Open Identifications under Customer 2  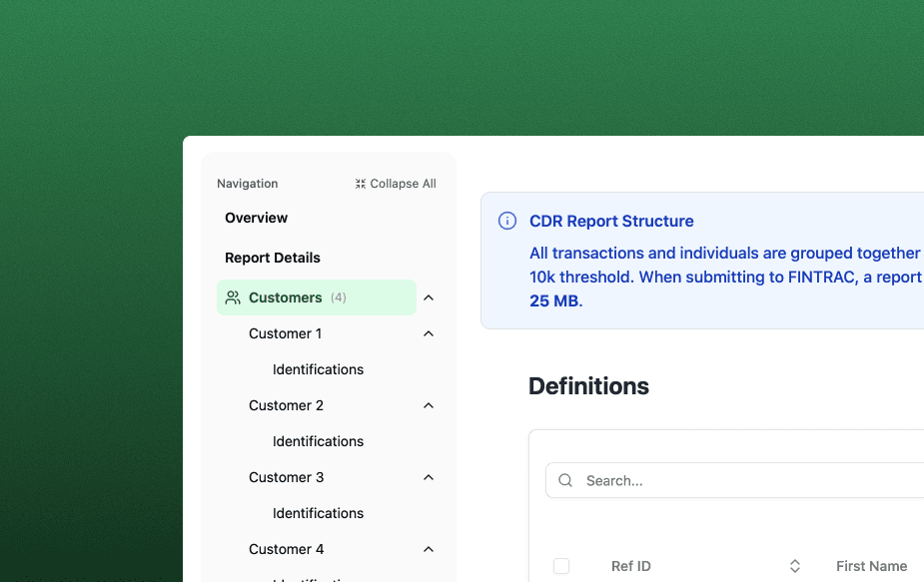tap(318, 441)
